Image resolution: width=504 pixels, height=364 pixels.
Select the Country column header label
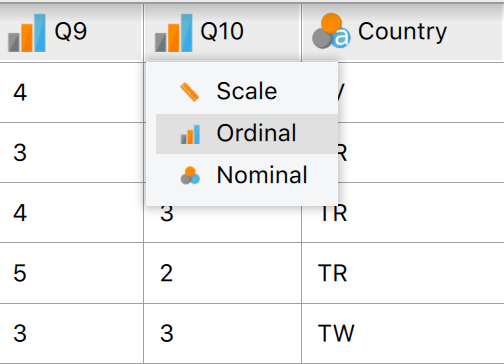click(402, 32)
